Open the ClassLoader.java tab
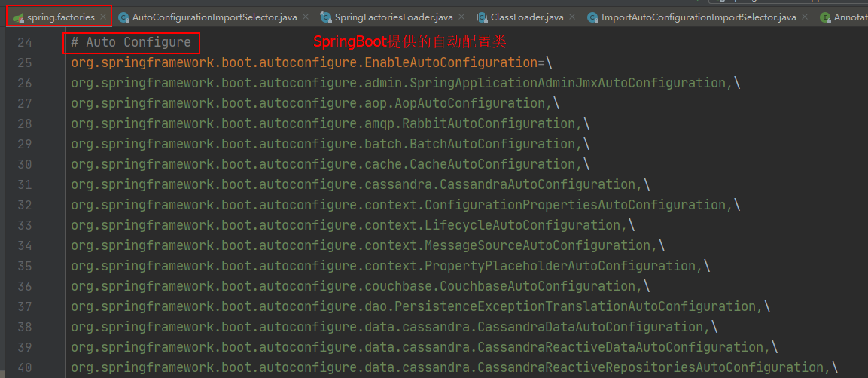The image size is (868, 378). 527,17
